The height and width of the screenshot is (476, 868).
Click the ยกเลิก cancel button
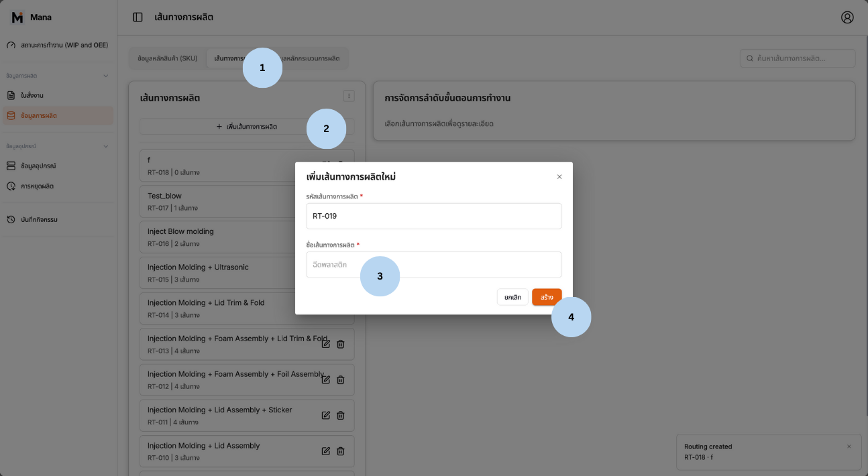[x=512, y=297]
